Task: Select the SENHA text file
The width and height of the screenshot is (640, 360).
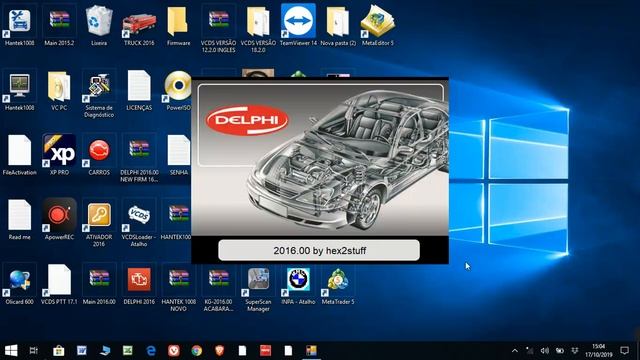Action: pyautogui.click(x=178, y=155)
